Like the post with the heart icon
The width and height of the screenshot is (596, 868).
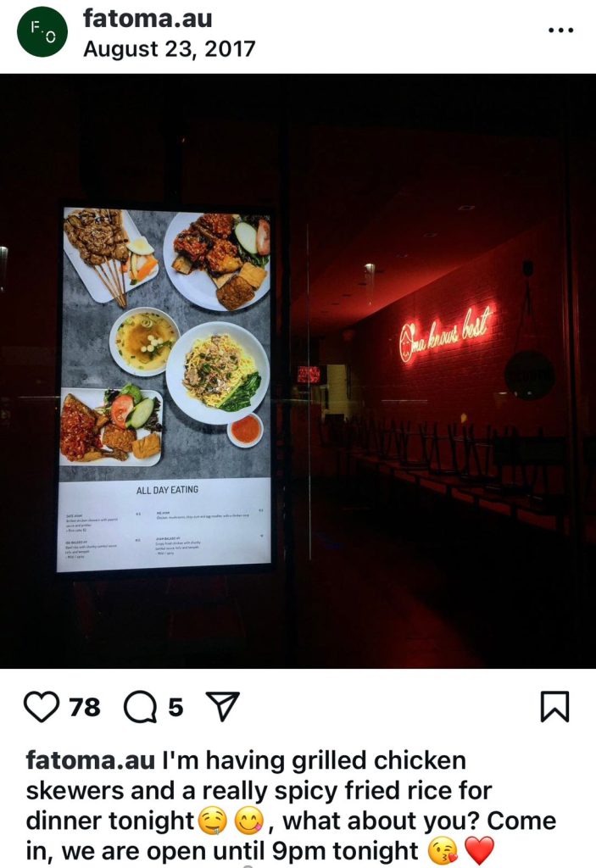[x=42, y=707]
